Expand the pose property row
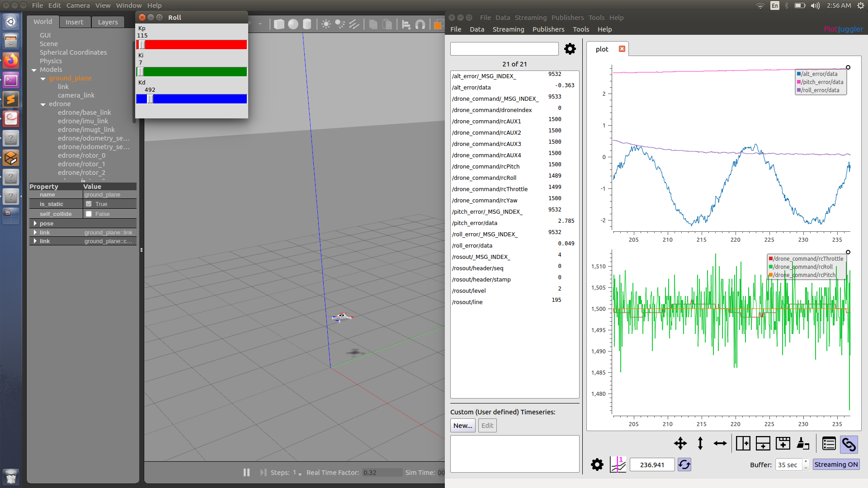This screenshot has height=488, width=868. (x=35, y=223)
